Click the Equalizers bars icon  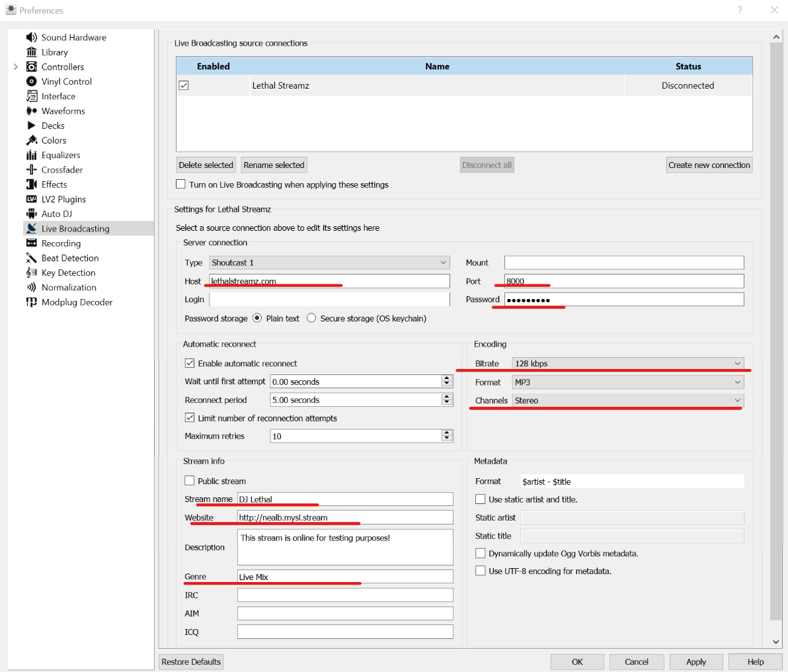click(x=32, y=155)
